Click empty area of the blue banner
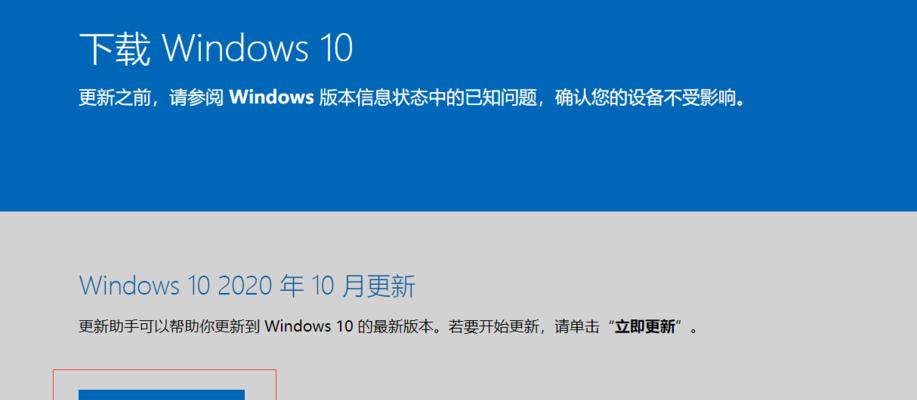This screenshot has width=917, height=400. [x=585, y=164]
